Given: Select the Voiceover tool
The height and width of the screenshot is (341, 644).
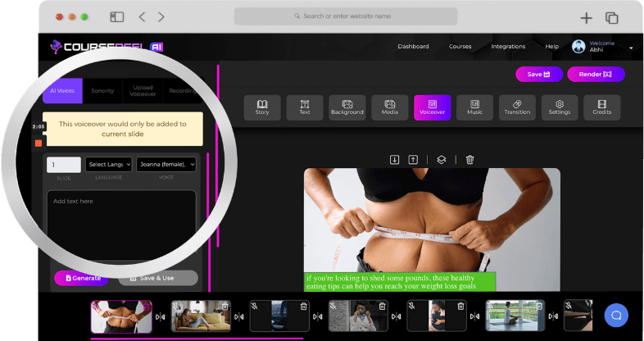Looking at the screenshot, I should point(432,107).
